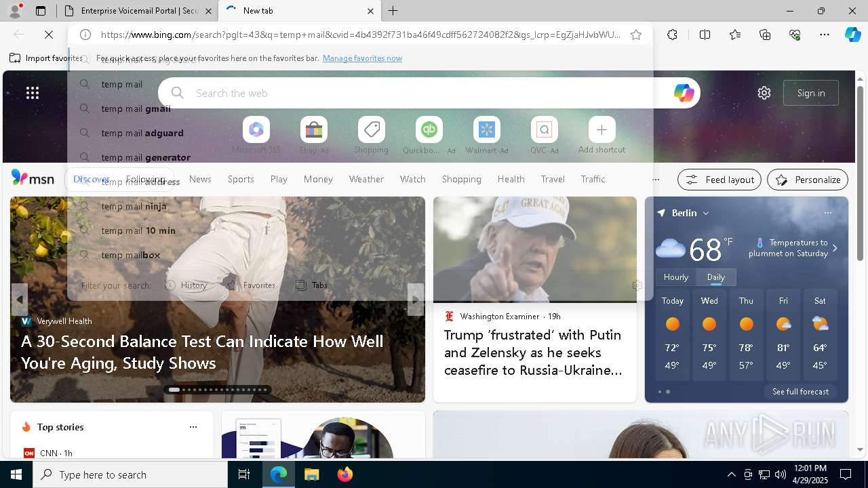Filter suggestions by History
Viewport: 868px width, 488px height.
[186, 285]
